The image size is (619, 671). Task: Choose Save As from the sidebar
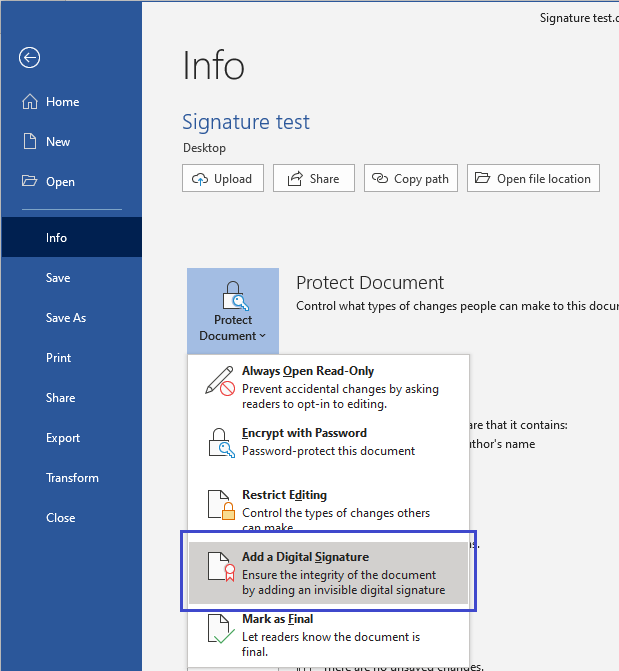pos(71,317)
